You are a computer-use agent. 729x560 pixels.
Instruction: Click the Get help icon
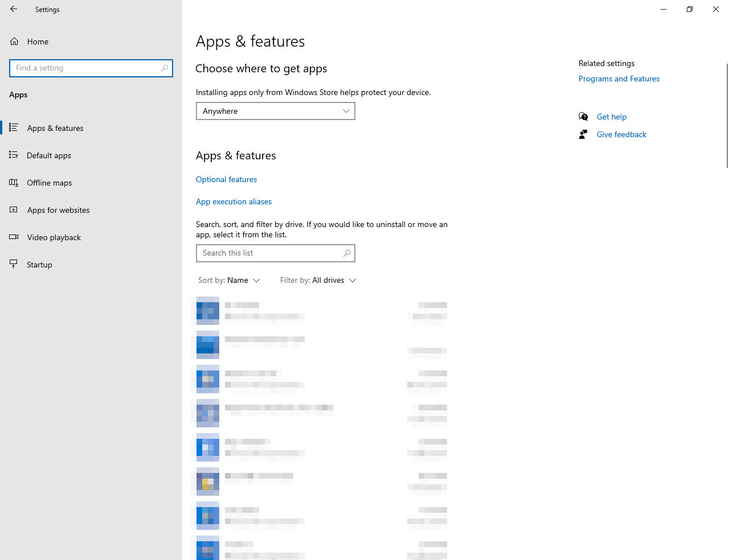click(583, 117)
